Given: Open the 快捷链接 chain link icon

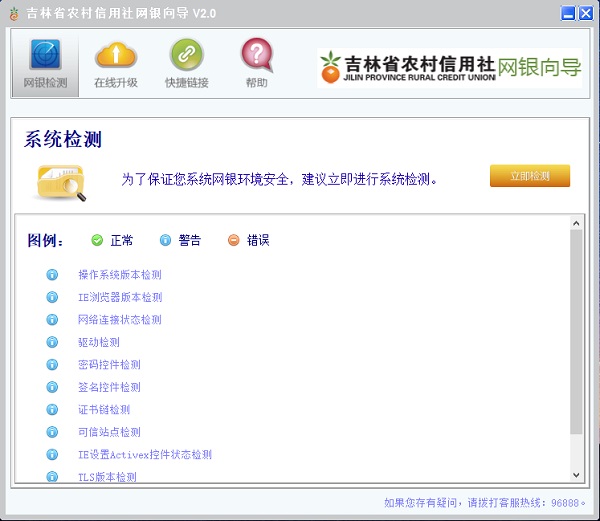Looking at the screenshot, I should click(x=186, y=62).
